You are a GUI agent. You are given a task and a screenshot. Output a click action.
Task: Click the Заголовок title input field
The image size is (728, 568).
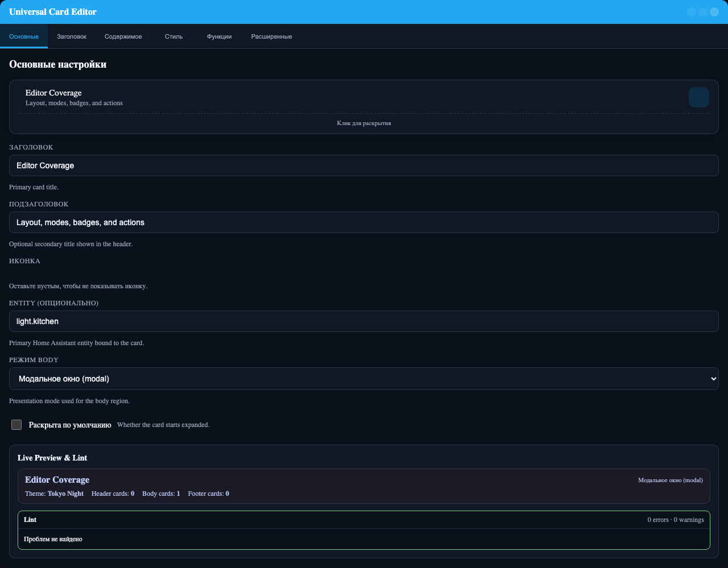tap(364, 165)
